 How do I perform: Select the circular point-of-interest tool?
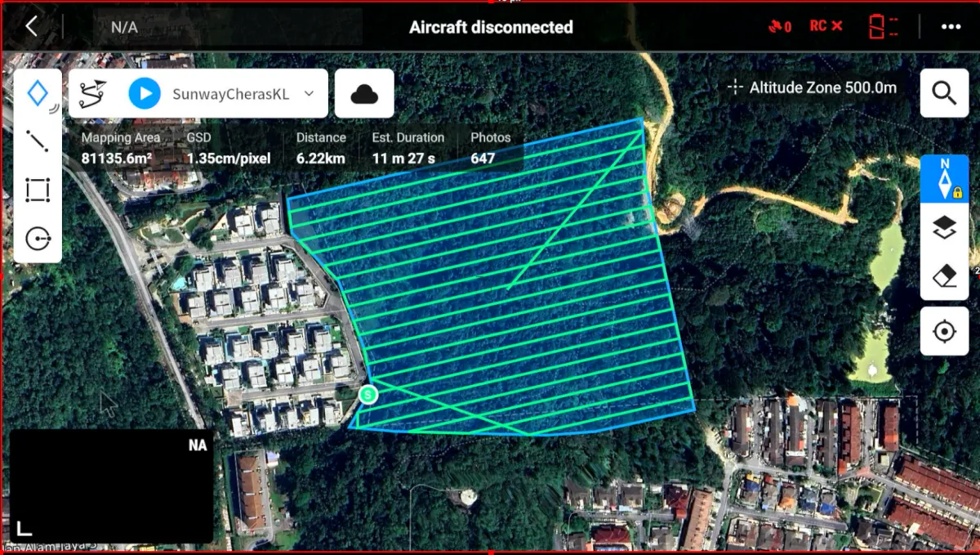click(x=38, y=239)
